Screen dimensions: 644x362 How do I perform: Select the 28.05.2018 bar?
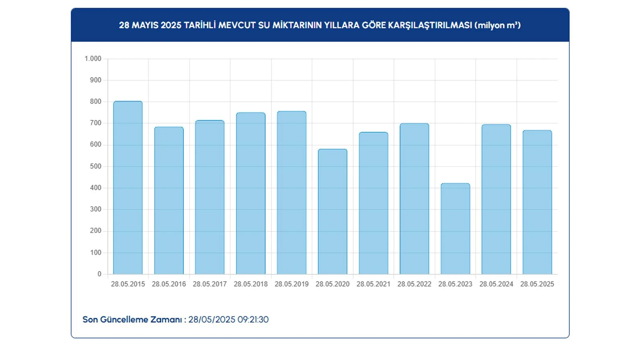click(x=251, y=193)
